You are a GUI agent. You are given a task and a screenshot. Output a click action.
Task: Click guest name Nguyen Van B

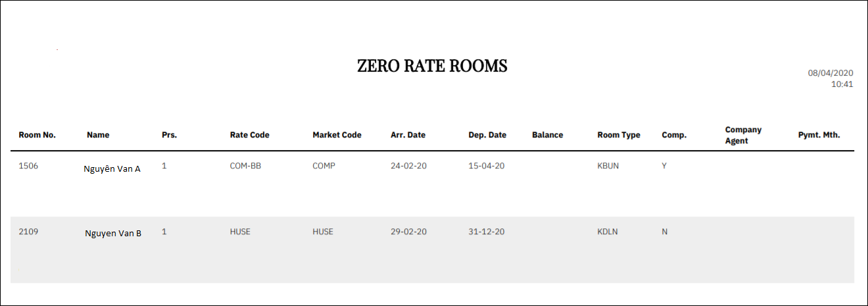pos(113,233)
